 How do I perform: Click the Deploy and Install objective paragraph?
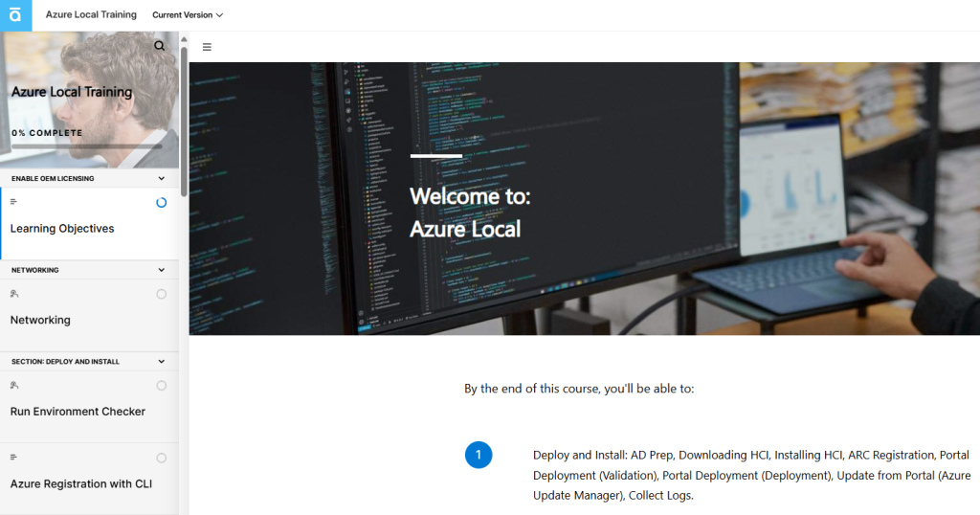752,475
